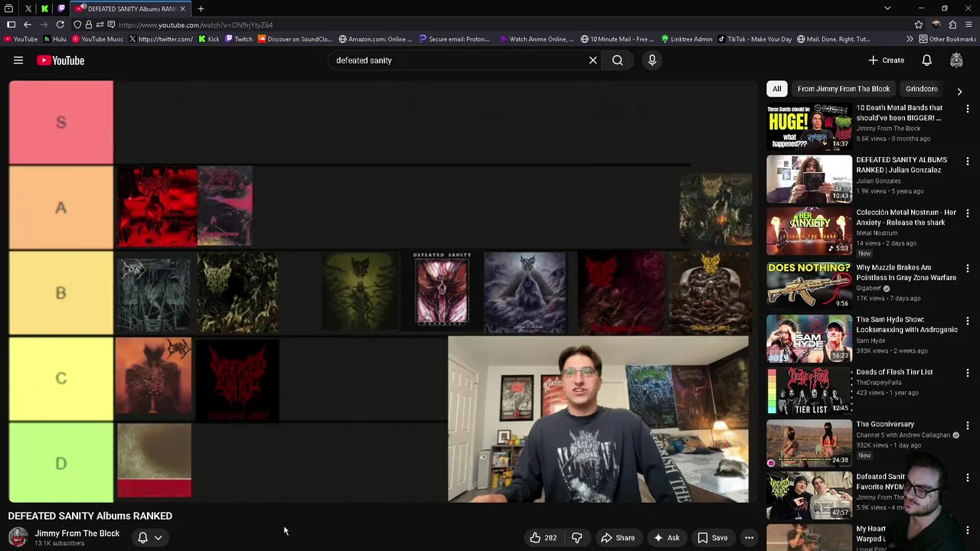Open 10 Death Metal Bands thumbnail
The height and width of the screenshot is (551, 980).
click(809, 126)
